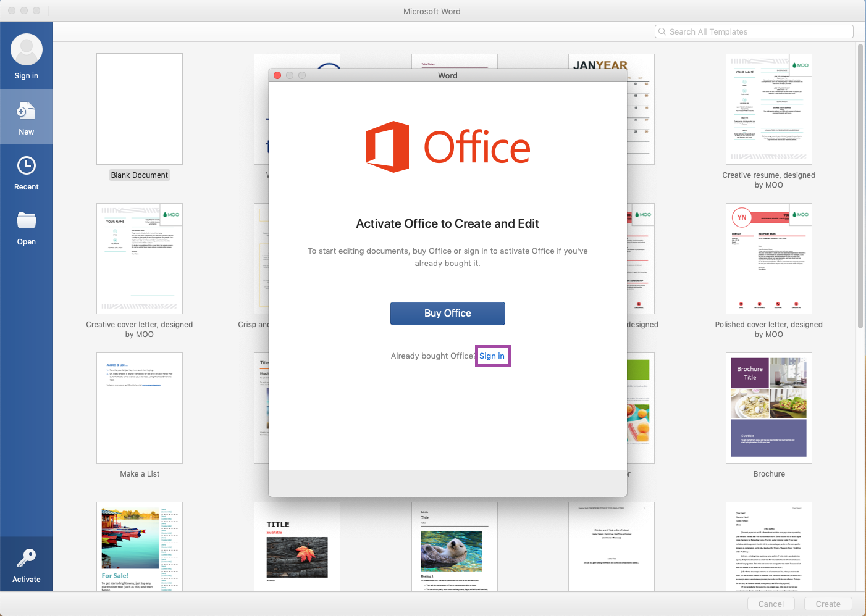Click the search magnifier icon in templates field
Viewport: 866px width, 616px height.
pyautogui.click(x=662, y=31)
